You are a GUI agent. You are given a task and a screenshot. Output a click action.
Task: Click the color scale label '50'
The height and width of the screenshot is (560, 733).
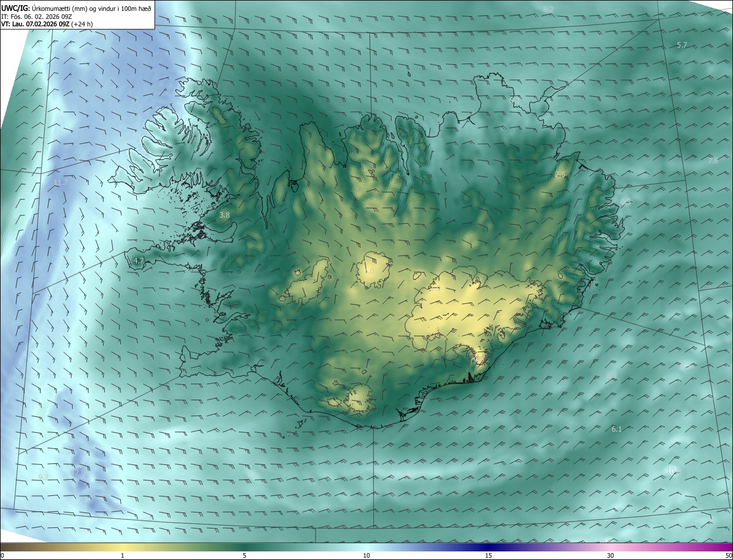point(728,555)
